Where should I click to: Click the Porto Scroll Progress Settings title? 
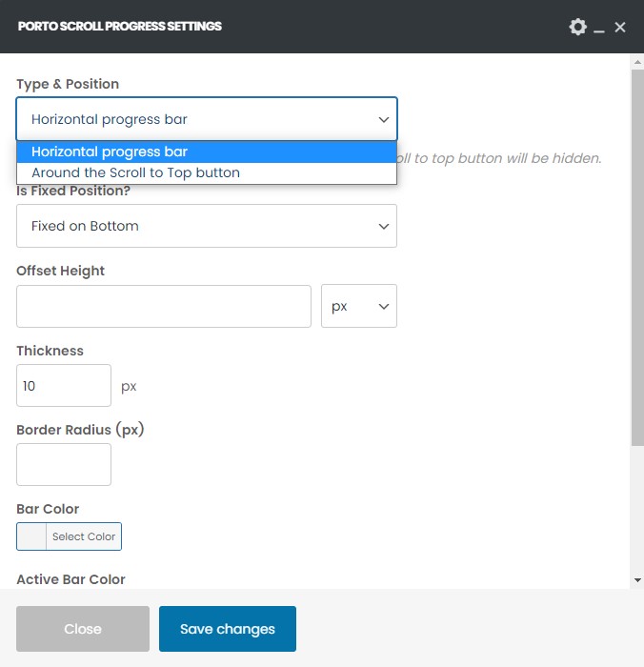pos(120,27)
